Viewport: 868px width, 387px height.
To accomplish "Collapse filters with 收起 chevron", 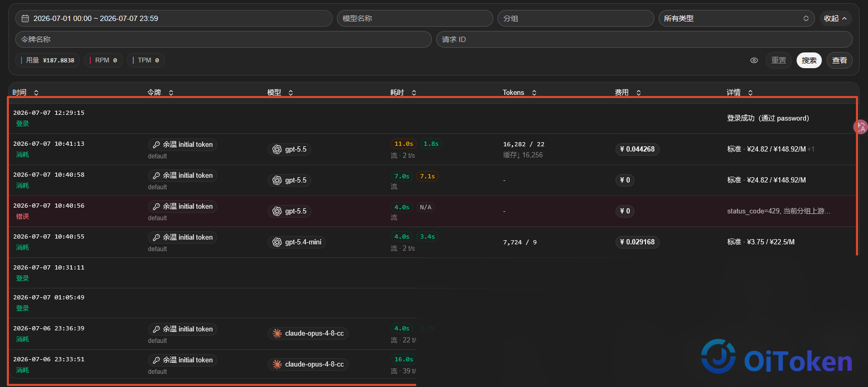I will click(835, 18).
